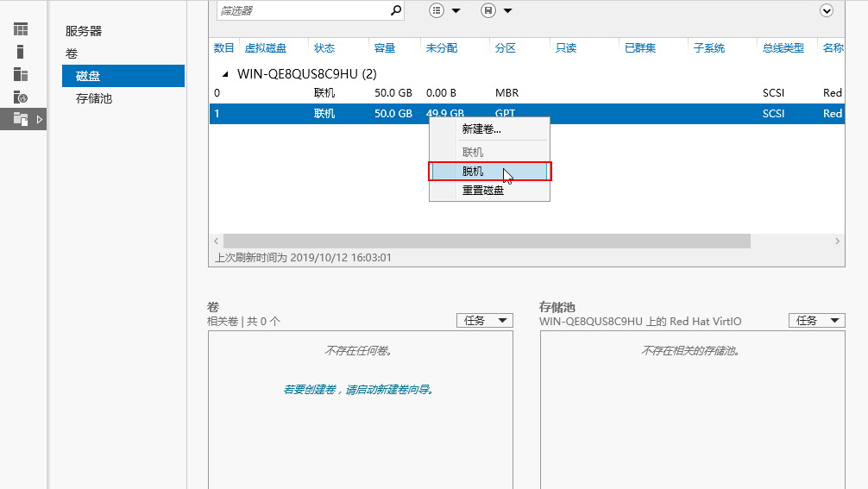
Task: Sort by the 已群集 column header
Action: tap(640, 48)
